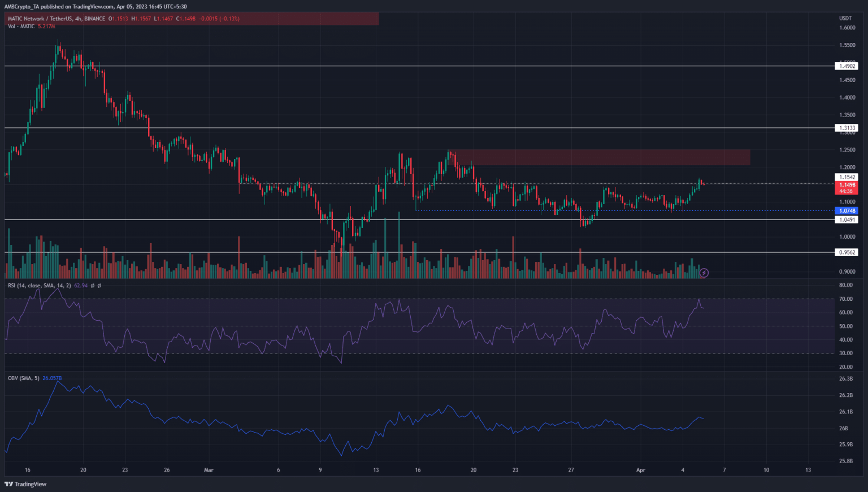Click the 1.1542 price label on axis
Screen dimensions: 868x492
847,177
